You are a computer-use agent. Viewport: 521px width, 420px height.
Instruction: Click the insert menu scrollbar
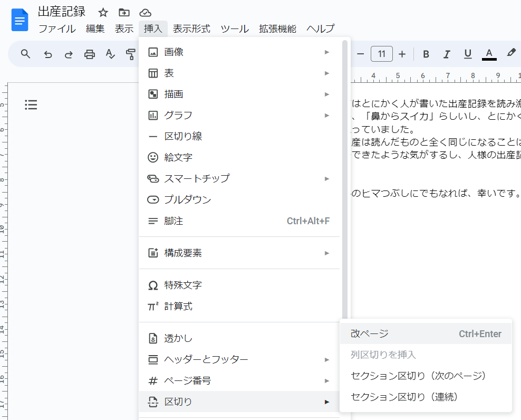[x=344, y=179]
